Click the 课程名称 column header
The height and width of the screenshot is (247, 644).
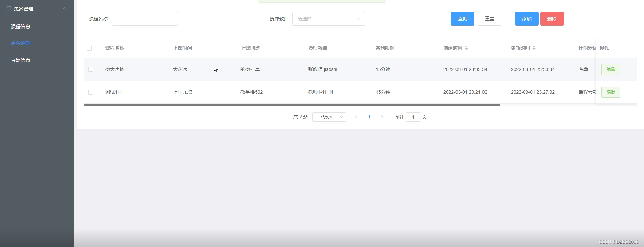point(115,48)
